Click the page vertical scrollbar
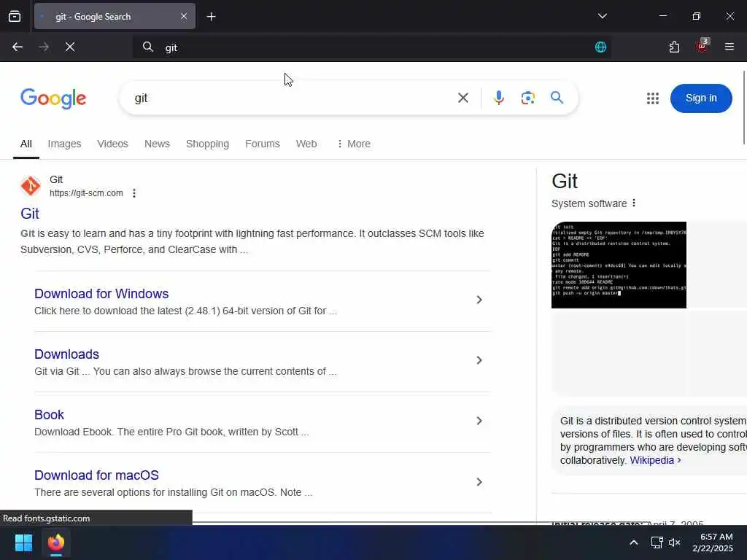The width and height of the screenshot is (747, 560). (743, 107)
